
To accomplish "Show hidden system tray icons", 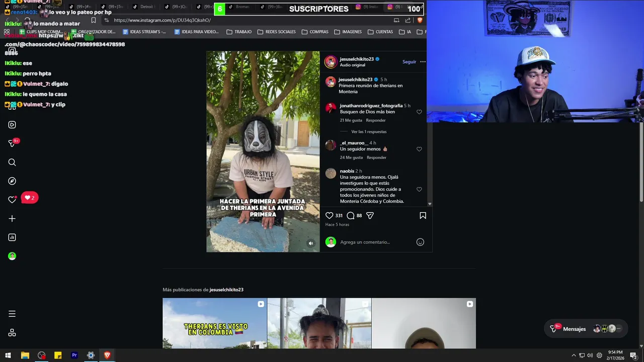I will 574,355.
